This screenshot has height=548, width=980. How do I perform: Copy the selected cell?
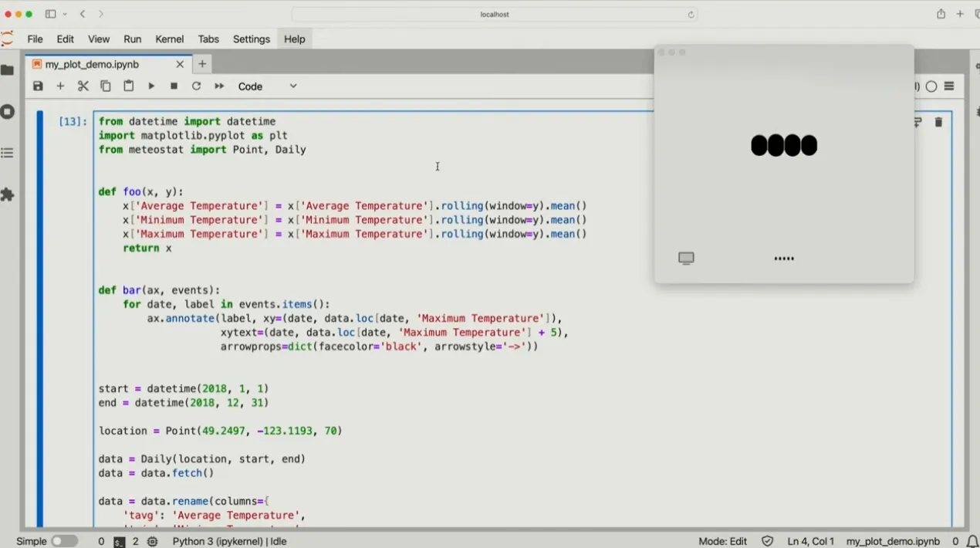(x=106, y=86)
